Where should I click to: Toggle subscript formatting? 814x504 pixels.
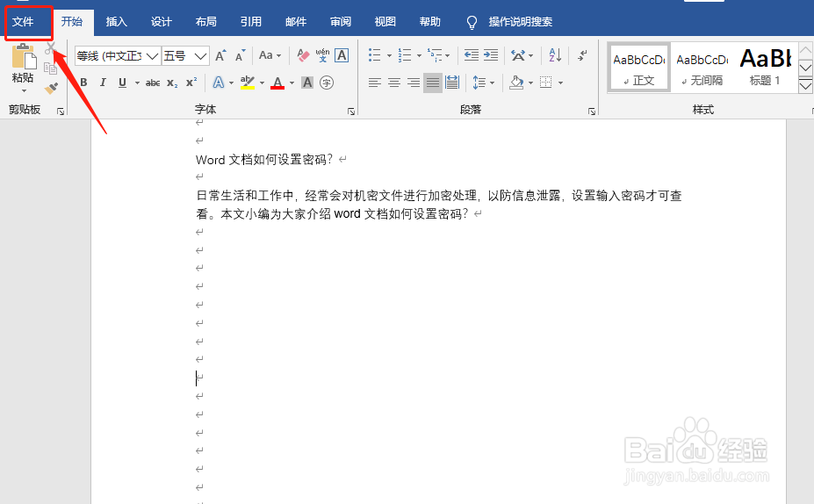172,83
